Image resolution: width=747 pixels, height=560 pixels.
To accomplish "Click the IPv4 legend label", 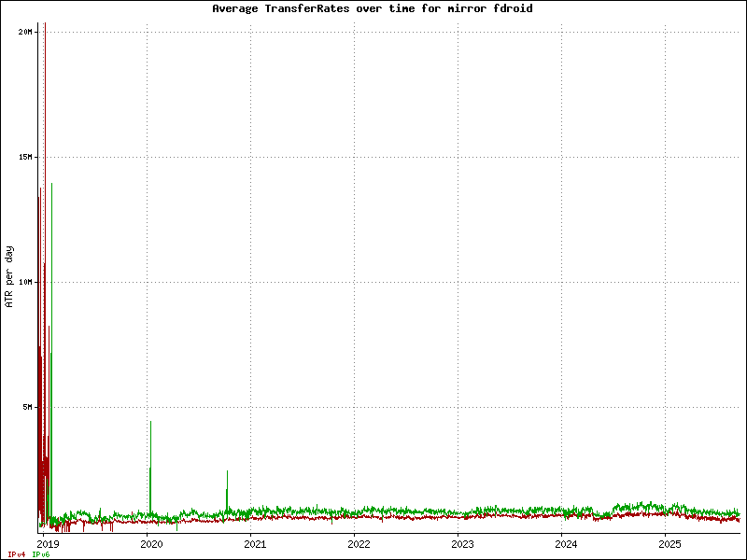I will (17, 554).
